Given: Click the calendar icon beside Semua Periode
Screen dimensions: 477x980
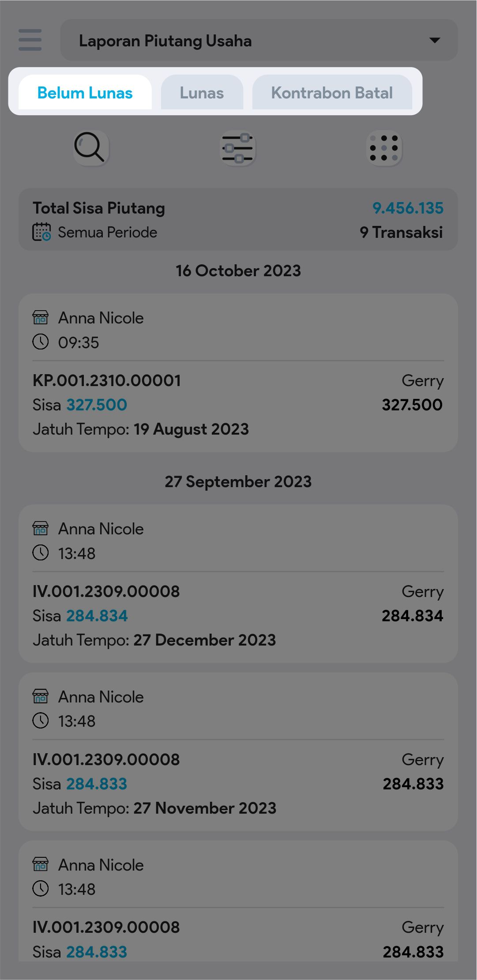Looking at the screenshot, I should click(x=41, y=232).
